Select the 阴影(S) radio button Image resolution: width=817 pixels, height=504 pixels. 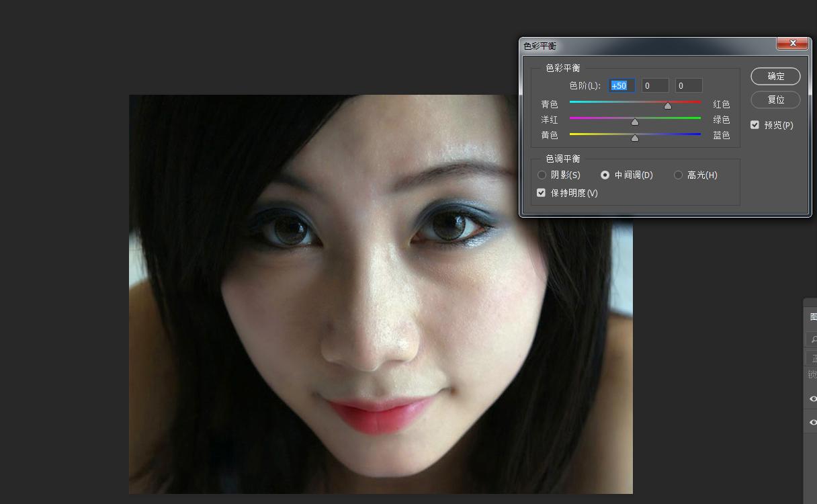(x=542, y=175)
